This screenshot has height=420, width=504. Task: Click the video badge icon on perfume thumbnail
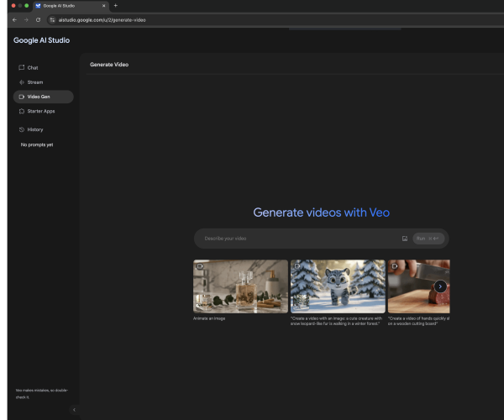click(x=200, y=266)
